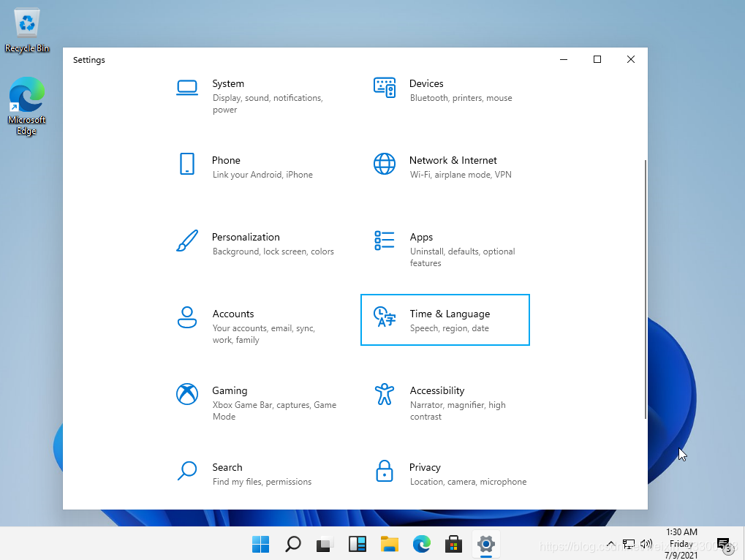Select the Phone icon
Screen dimensions: 745x560
tap(187, 164)
